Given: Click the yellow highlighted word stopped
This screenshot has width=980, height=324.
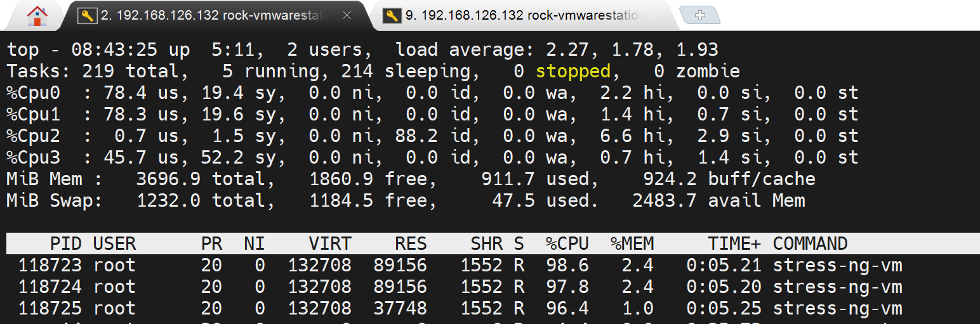Looking at the screenshot, I should pos(573,71).
